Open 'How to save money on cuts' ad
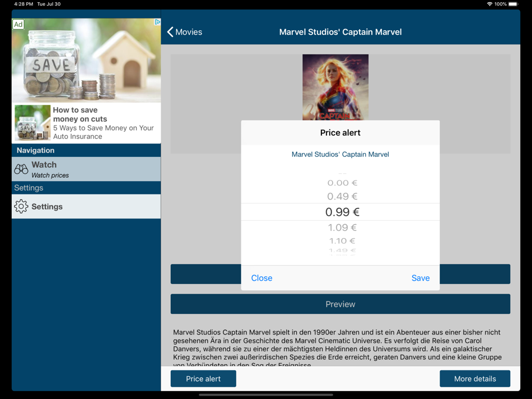 point(80,114)
